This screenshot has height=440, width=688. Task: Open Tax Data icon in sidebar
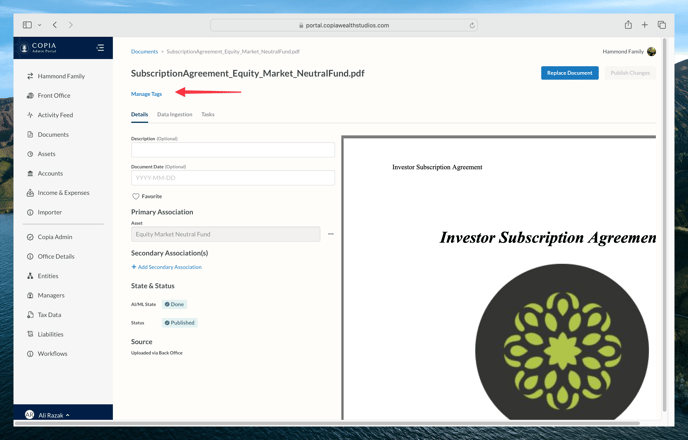(x=30, y=315)
